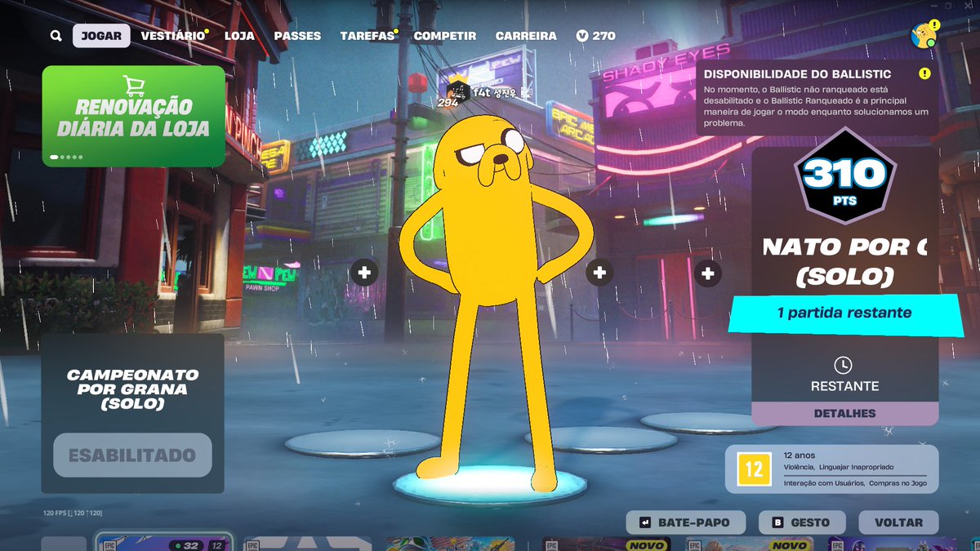
Task: Click the yellow warning icon in Ballistic notice
Action: 924,73
